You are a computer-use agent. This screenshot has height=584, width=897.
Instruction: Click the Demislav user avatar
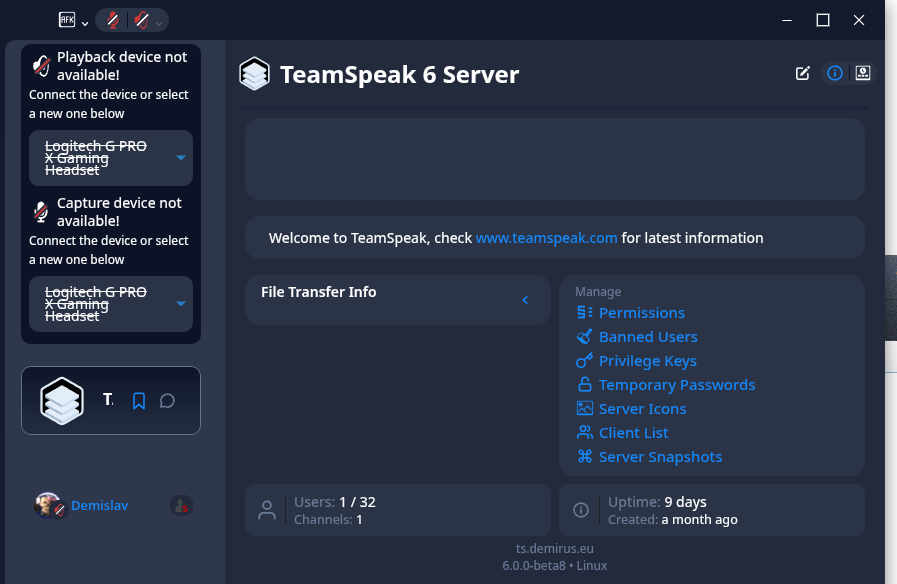48,505
